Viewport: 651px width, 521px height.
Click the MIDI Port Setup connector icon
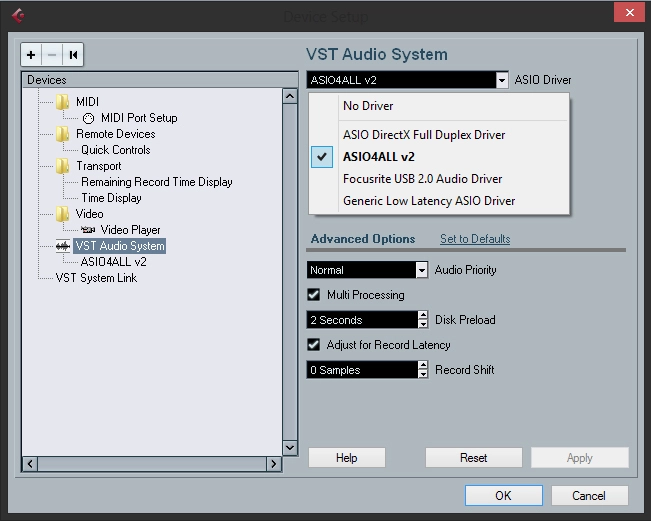coord(88,118)
